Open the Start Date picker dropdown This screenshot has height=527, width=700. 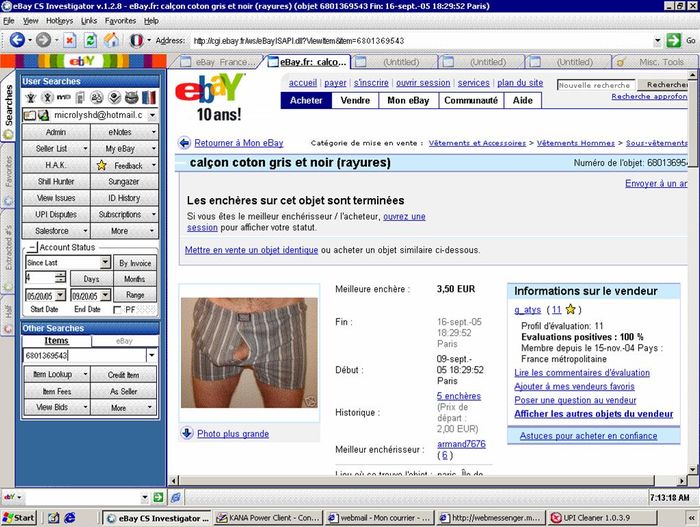(60, 295)
